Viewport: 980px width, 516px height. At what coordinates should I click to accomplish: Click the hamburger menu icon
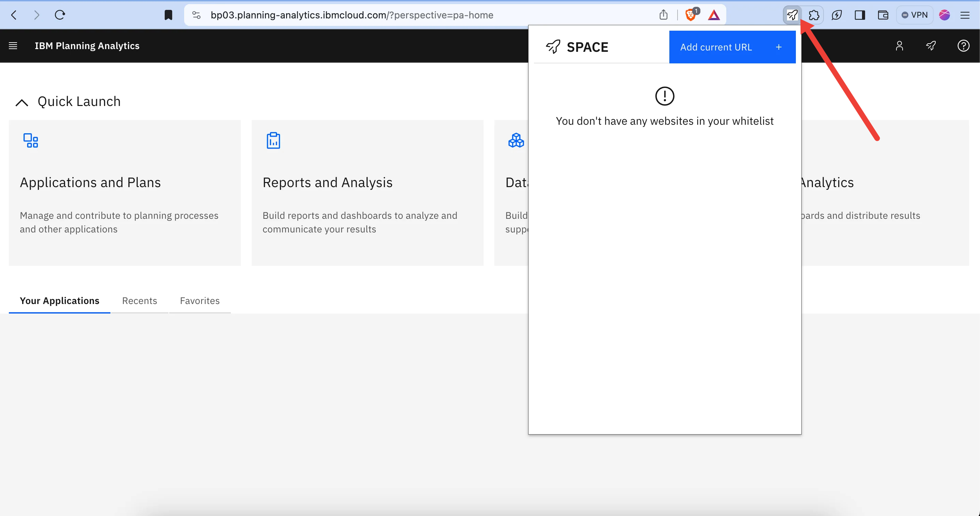(x=13, y=46)
